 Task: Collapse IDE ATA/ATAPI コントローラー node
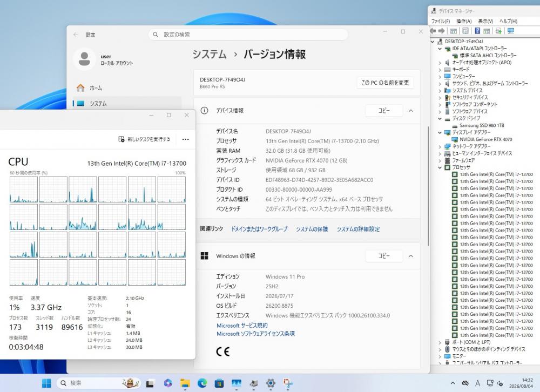440,49
